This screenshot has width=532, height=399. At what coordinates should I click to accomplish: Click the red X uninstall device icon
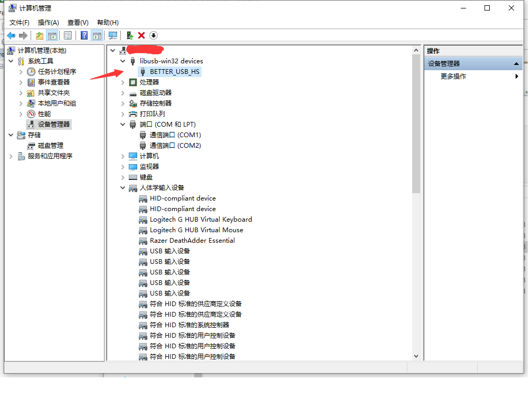pyautogui.click(x=141, y=35)
